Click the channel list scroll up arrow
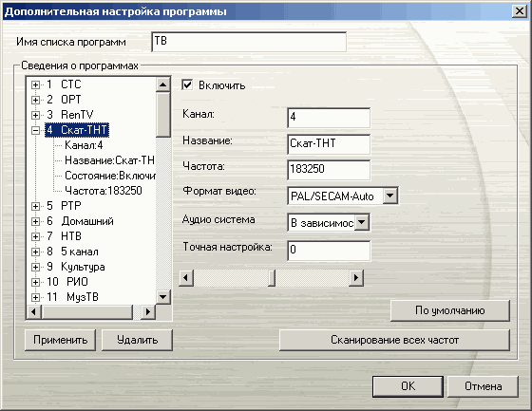This screenshot has width=532, height=411. (163, 84)
